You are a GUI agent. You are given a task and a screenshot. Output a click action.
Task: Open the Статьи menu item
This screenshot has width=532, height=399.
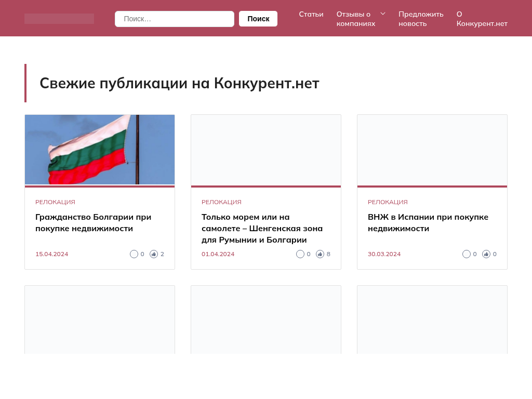(311, 14)
